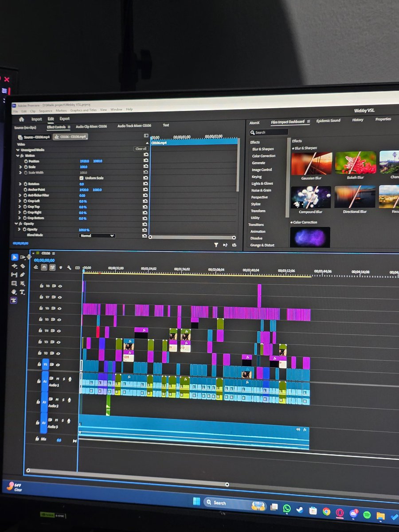399x532 pixels.
Task: Switch to the AtomX tab
Action: click(x=254, y=123)
